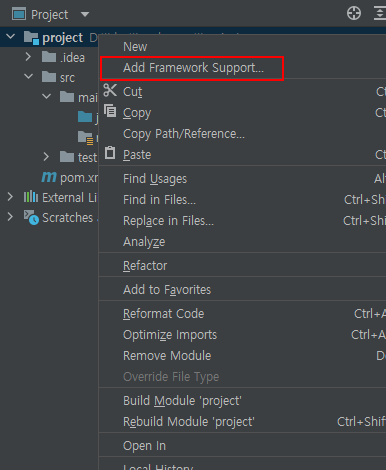Click the Project panel title text

point(50,15)
